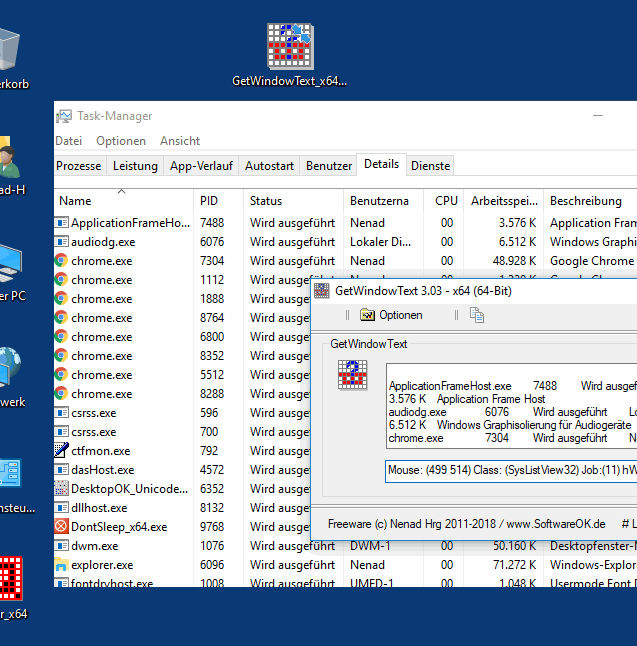
Task: Select csrss.exe row with PID 700
Action: (x=182, y=431)
